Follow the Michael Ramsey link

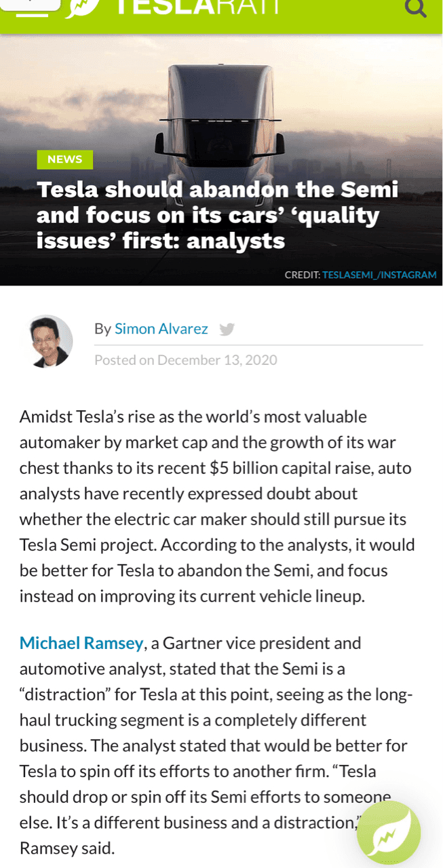pos(81,642)
